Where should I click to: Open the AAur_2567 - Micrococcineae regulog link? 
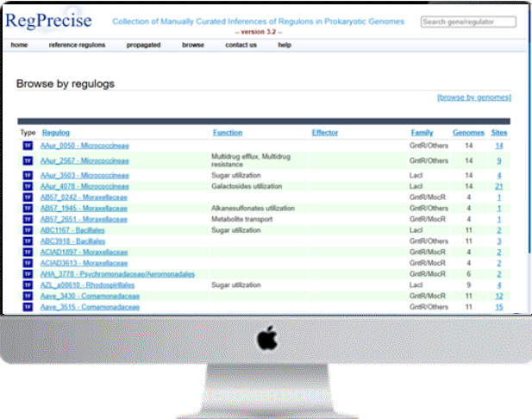84,160
